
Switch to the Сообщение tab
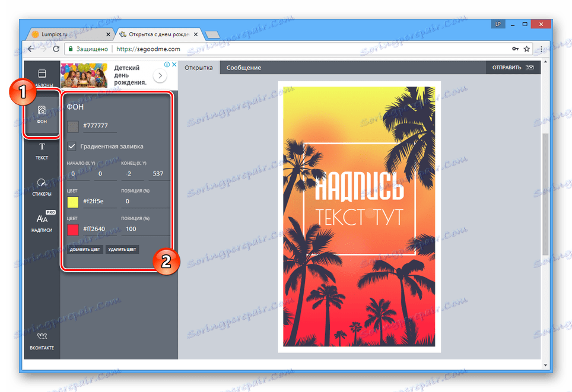point(244,68)
